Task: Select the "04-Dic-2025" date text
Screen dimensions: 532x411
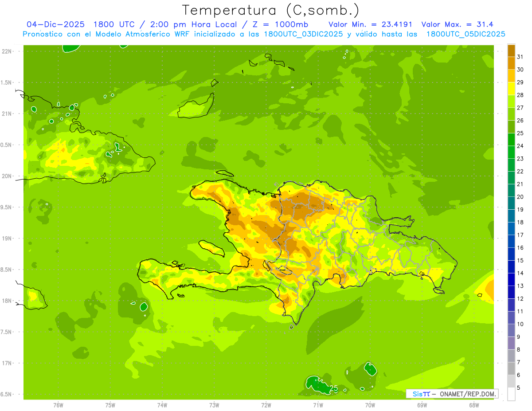Action: [55, 24]
